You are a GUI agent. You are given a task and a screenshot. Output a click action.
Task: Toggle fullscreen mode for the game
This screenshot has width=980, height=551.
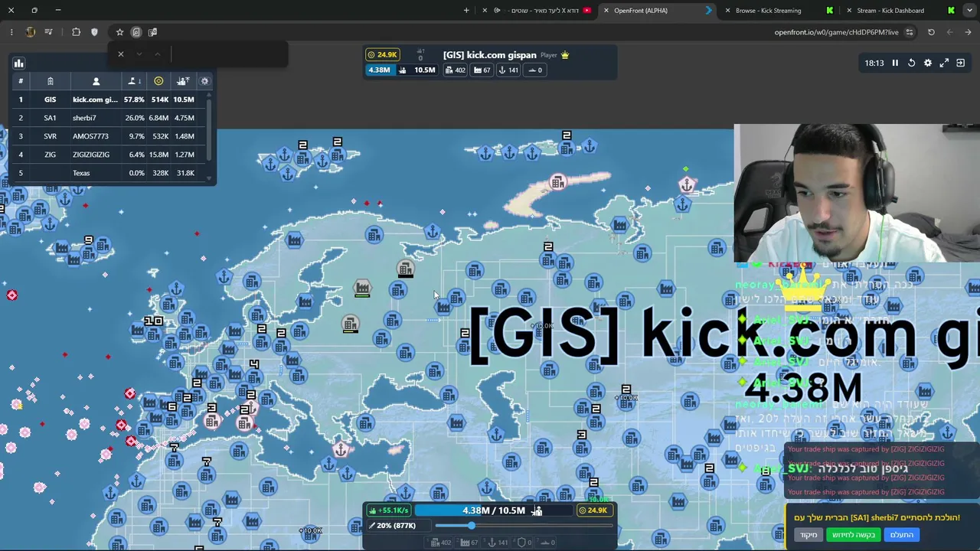point(944,63)
